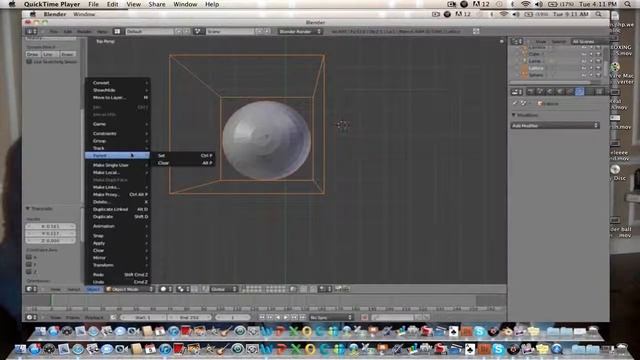Image resolution: width=640 pixels, height=360 pixels.
Task: Open the Track submenu
Action: (118, 148)
